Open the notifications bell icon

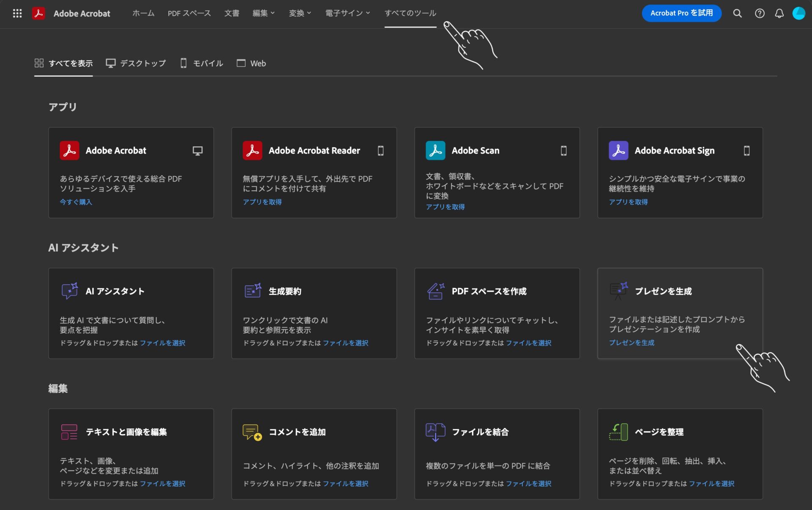point(779,14)
